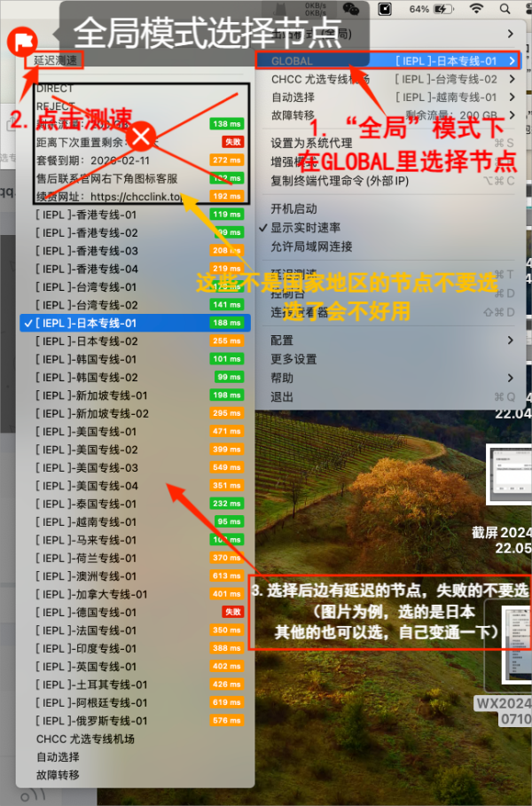This screenshot has height=806, width=532.
Task: Click the square screen icon left of the battery percentage
Action: 385,9
